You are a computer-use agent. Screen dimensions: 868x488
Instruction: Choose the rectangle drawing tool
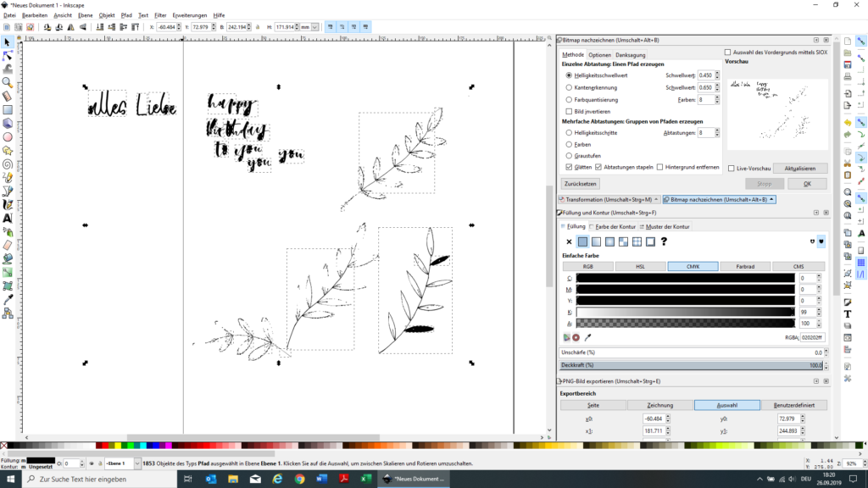(8, 109)
